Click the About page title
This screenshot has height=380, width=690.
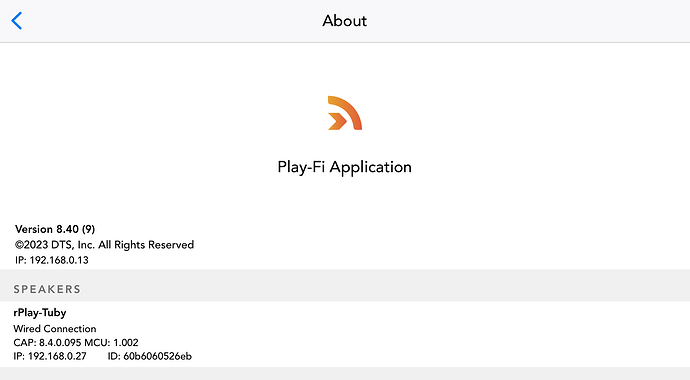345,21
